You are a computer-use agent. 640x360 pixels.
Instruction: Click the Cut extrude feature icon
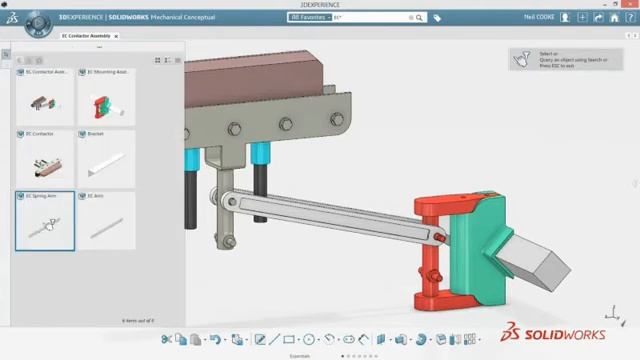pos(401,339)
